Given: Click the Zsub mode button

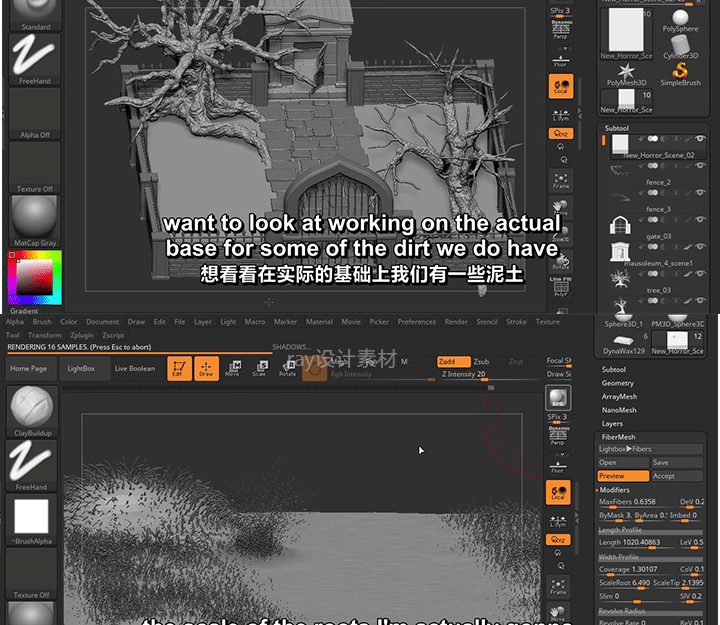Looking at the screenshot, I should tap(489, 362).
